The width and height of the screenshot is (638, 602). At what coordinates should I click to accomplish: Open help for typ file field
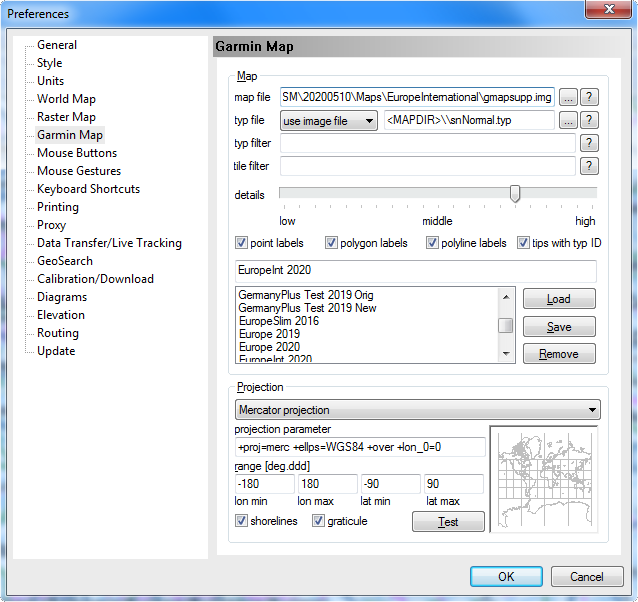[x=590, y=120]
